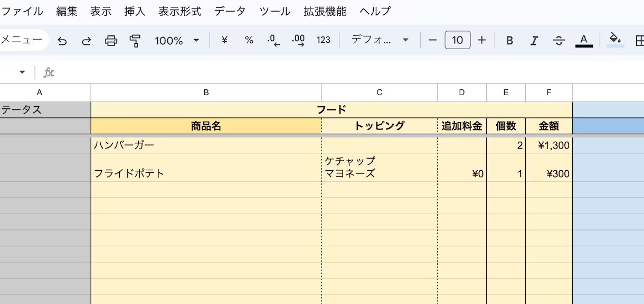
Task: Select column B header
Action: tap(206, 93)
